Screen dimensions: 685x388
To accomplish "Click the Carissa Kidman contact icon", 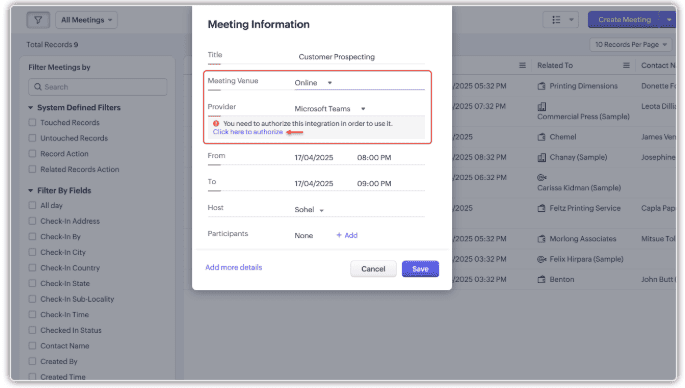I will click(x=542, y=177).
